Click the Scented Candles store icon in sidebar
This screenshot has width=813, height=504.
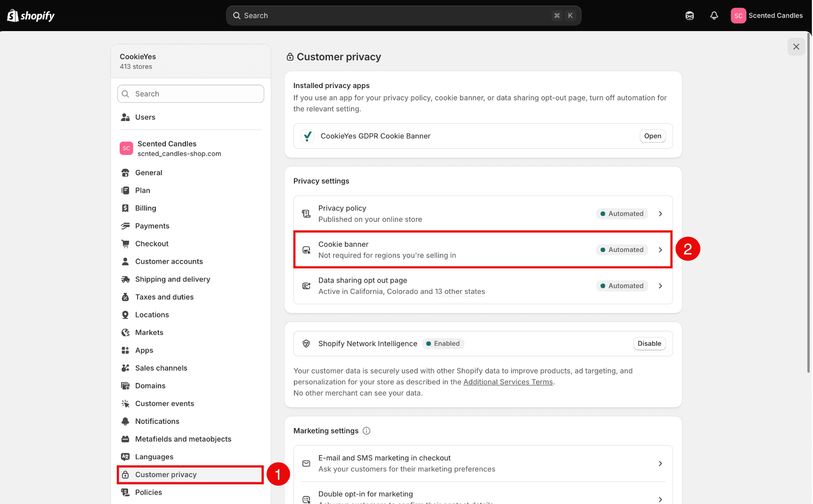click(126, 148)
